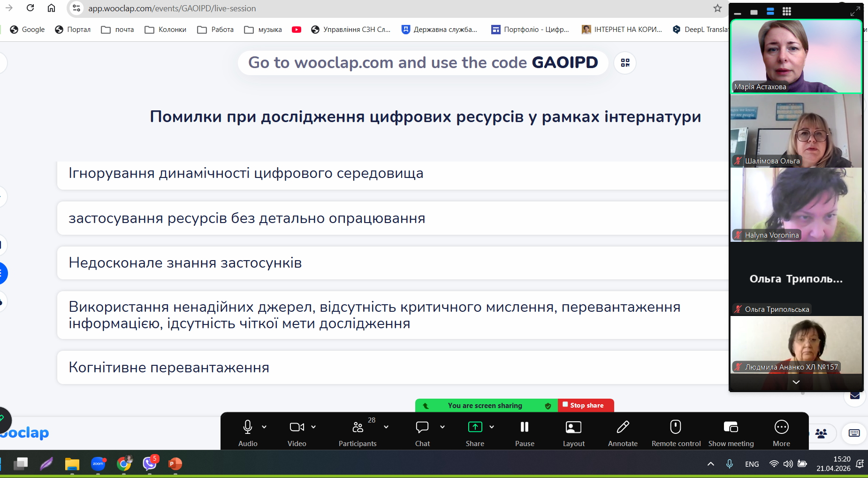This screenshot has height=478, width=868.
Task: Show the QR code next to GAOIPD
Action: (625, 63)
